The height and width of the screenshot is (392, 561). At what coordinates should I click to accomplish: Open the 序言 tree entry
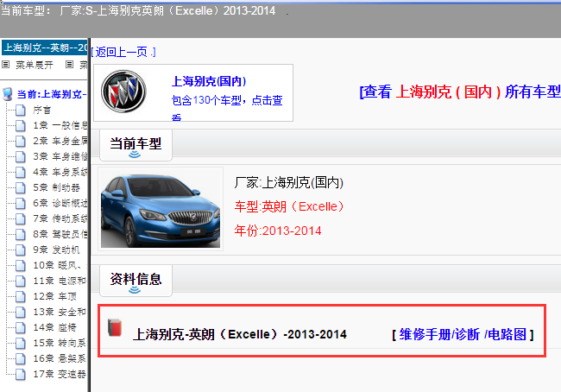[42, 110]
